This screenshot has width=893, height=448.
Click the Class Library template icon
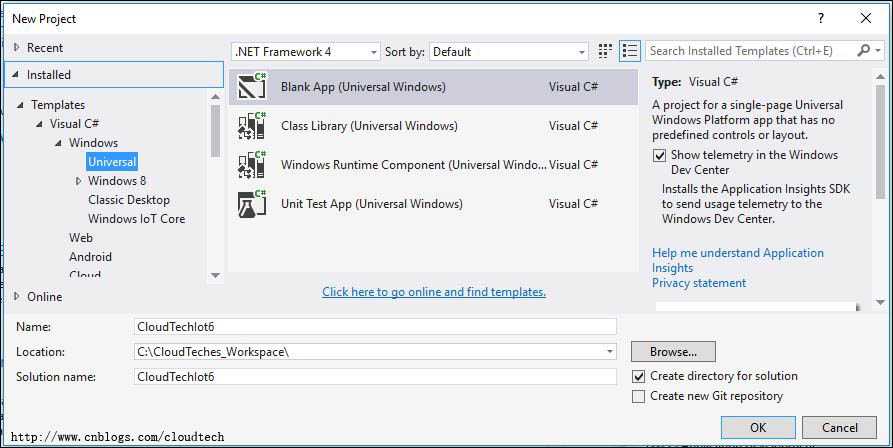click(252, 126)
